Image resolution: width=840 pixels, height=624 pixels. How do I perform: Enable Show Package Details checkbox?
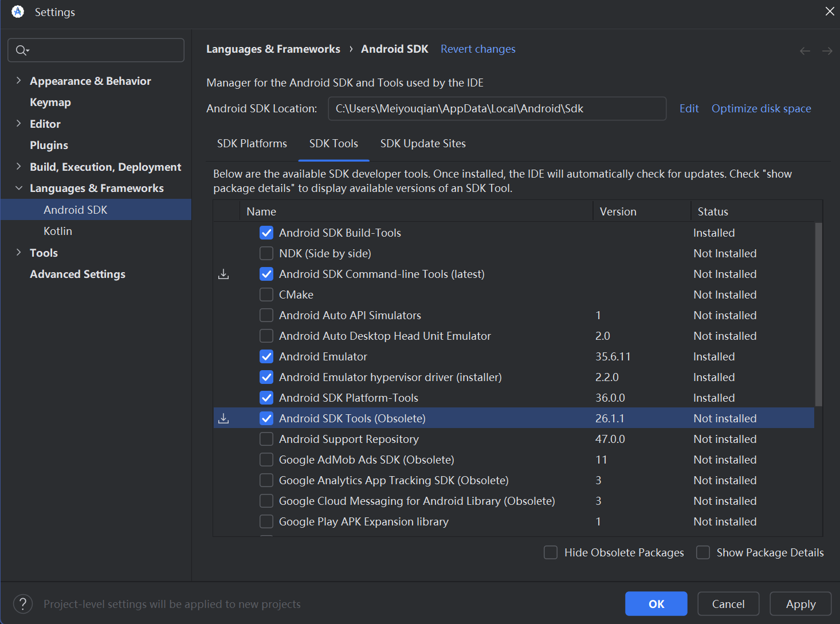[x=703, y=552]
